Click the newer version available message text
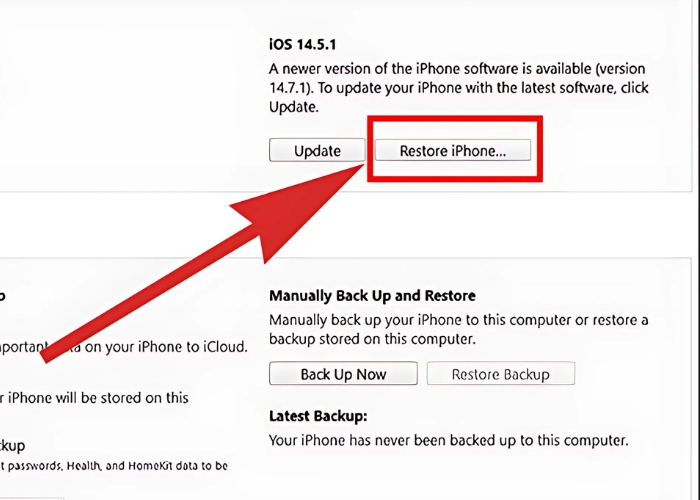 pyautogui.click(x=459, y=88)
